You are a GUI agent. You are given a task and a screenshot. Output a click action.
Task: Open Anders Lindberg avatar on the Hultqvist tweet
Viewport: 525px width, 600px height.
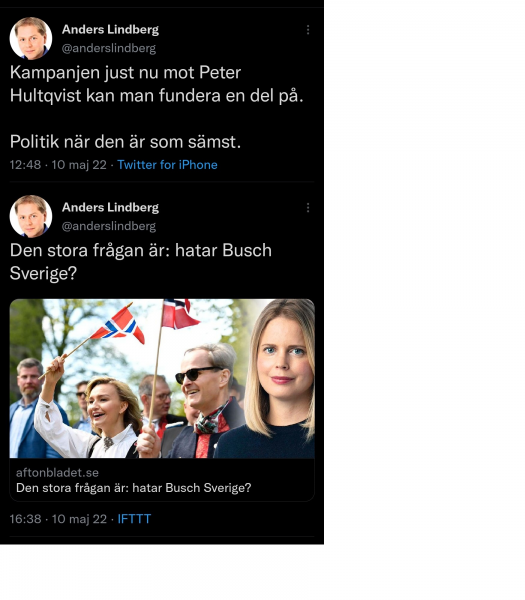click(x=31, y=38)
